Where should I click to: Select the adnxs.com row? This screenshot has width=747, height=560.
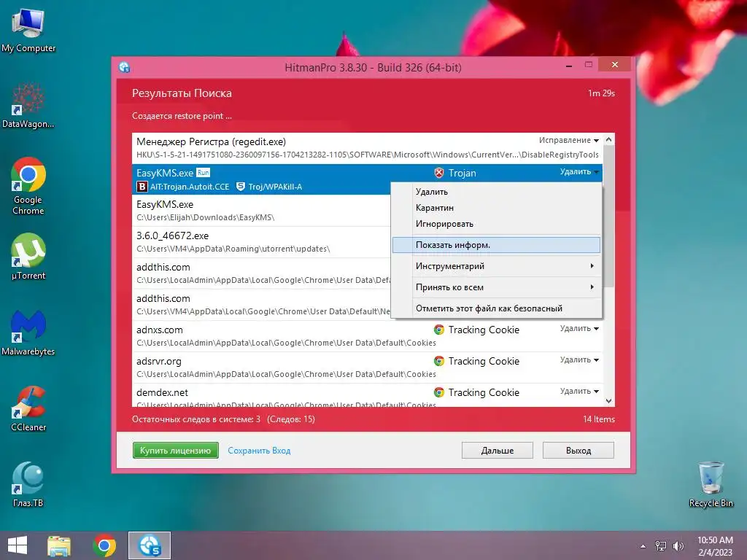(x=368, y=335)
